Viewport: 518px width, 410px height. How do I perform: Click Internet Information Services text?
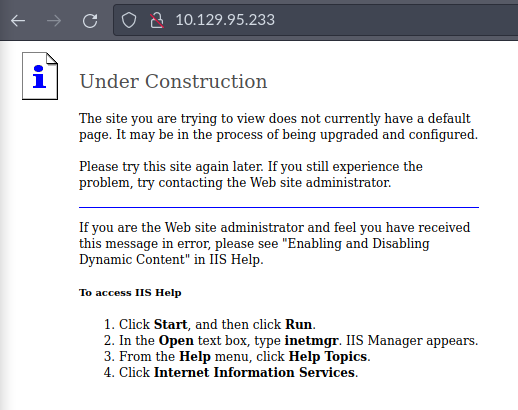coord(254,372)
